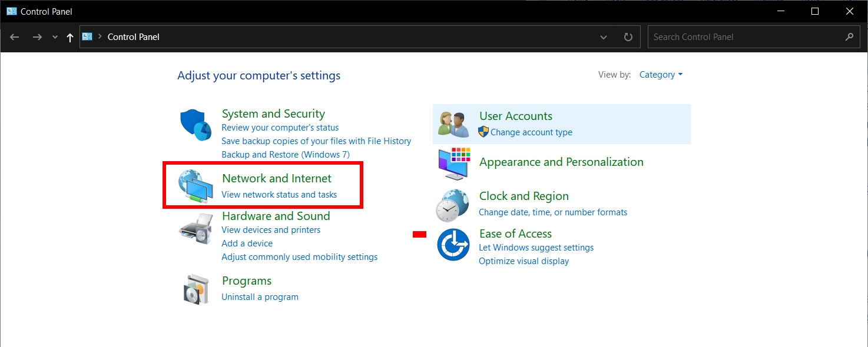The width and height of the screenshot is (868, 347).
Task: Click the Search Control Panel field
Action: 748,37
